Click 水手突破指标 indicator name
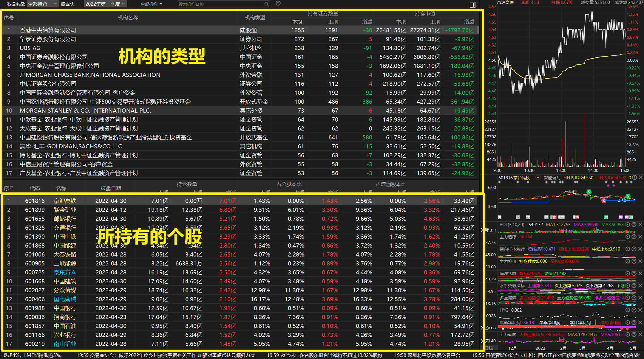Viewport: 644px width, 359px height. click(512, 286)
